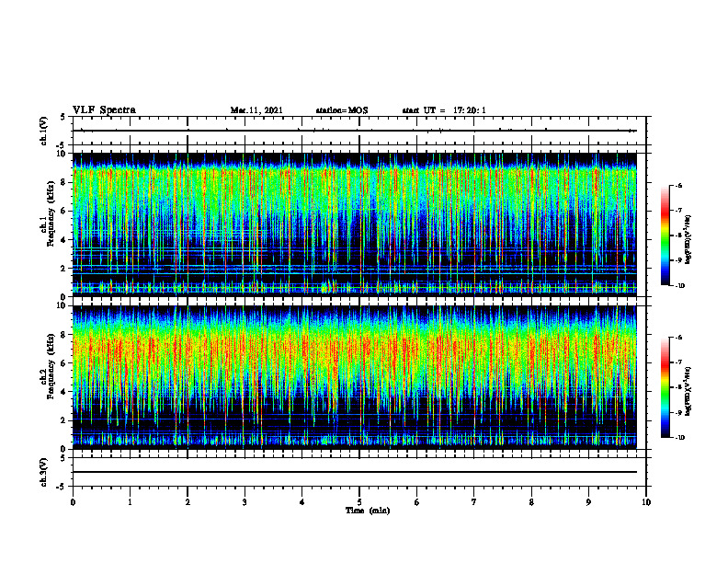Click the ch.2 spectrogram panel

pos(354,377)
